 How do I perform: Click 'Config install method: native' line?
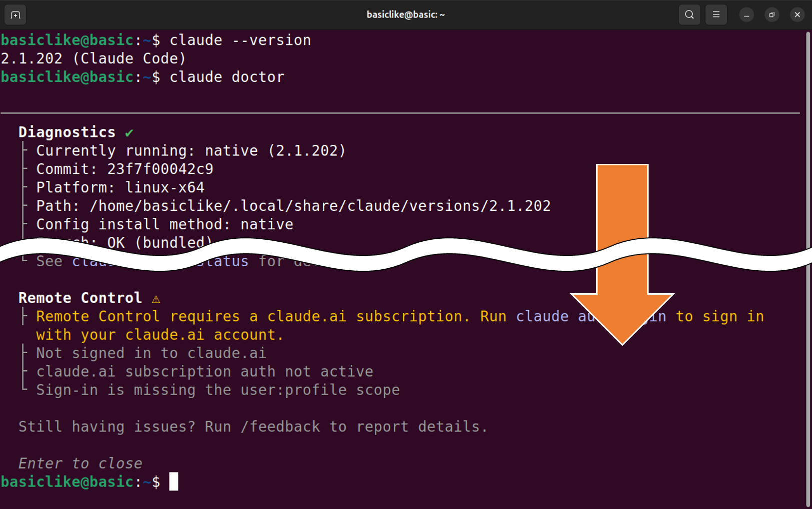pos(165,225)
